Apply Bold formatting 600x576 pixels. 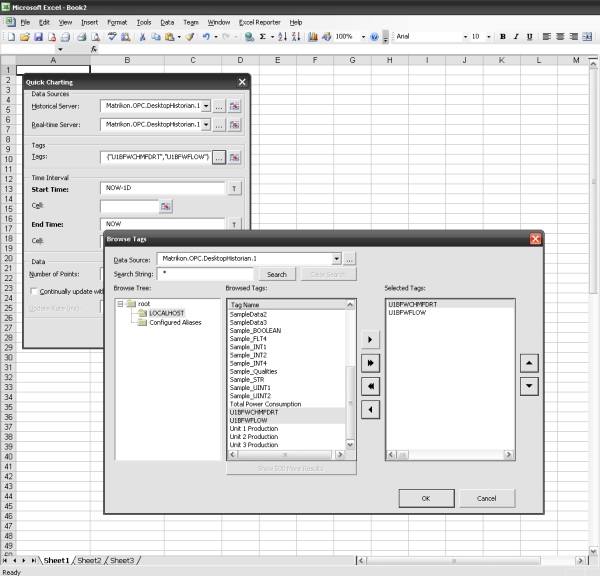(x=503, y=37)
